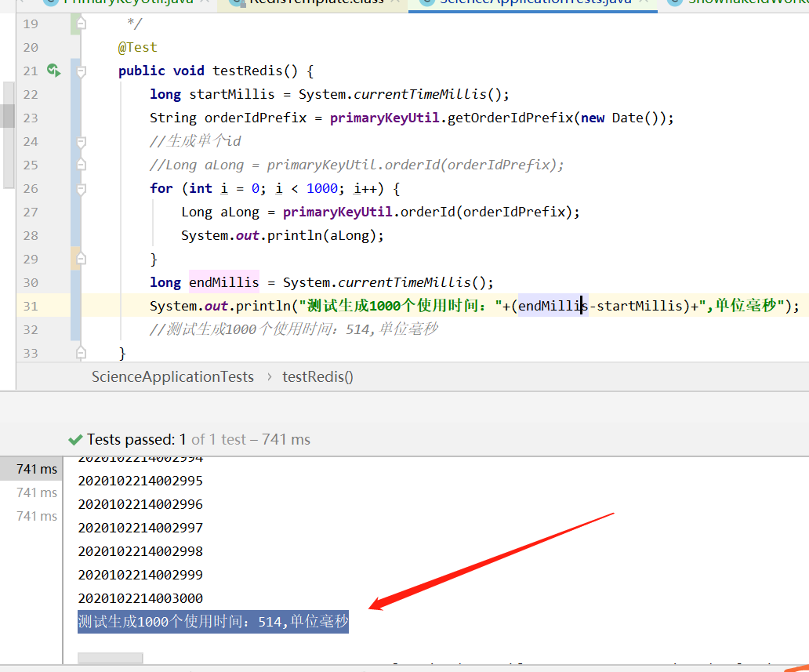This screenshot has width=809, height=672.
Task: Click console output line 202010221400​2999
Action: tap(140, 575)
